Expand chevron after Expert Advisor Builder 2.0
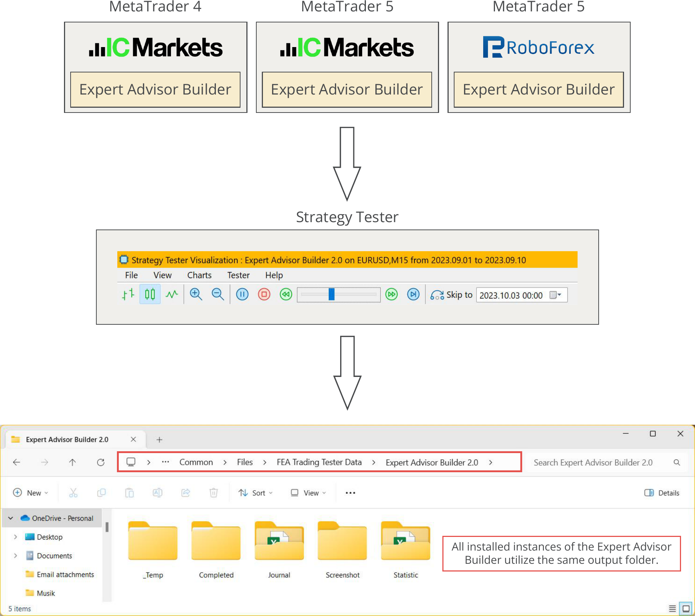 coord(491,463)
